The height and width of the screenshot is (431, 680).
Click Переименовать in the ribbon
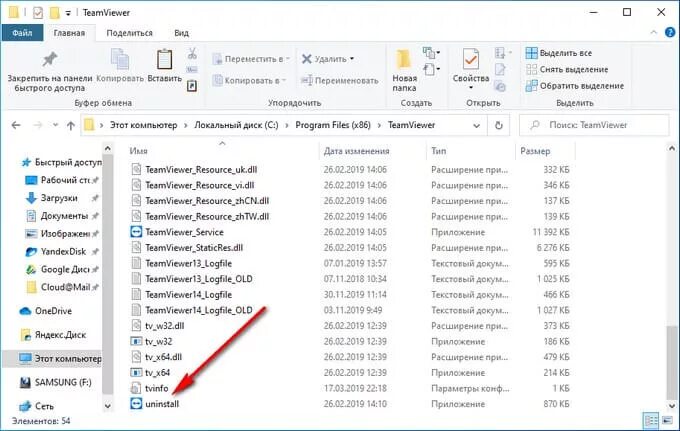[340, 81]
